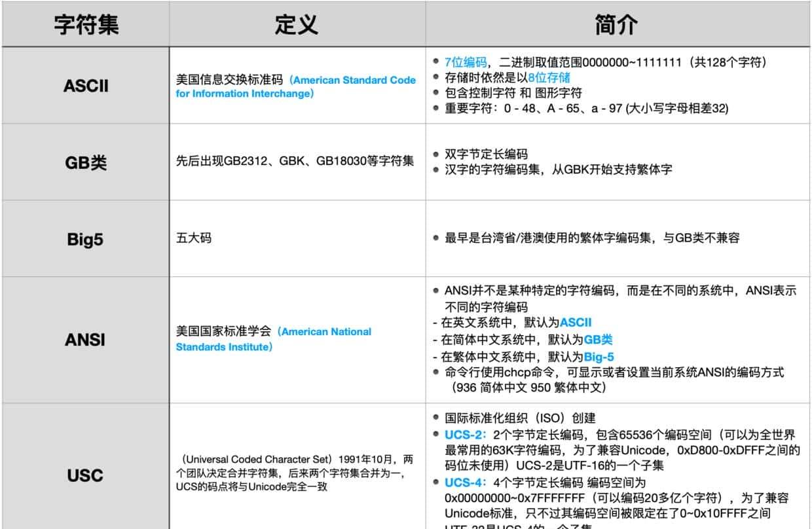
Task: Select the GB类 row label
Action: pos(85,161)
